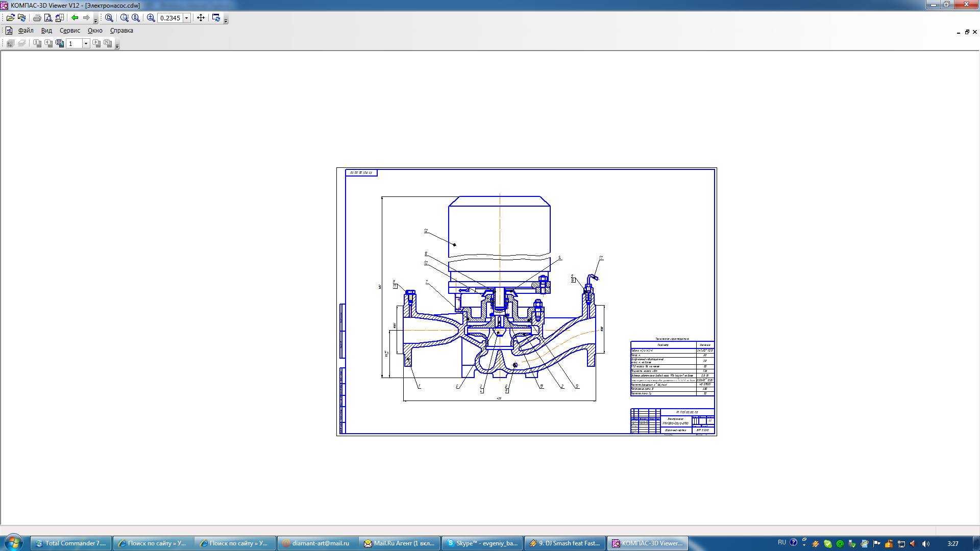
Task: Switch to Total Commander taskbar button
Action: click(70, 543)
